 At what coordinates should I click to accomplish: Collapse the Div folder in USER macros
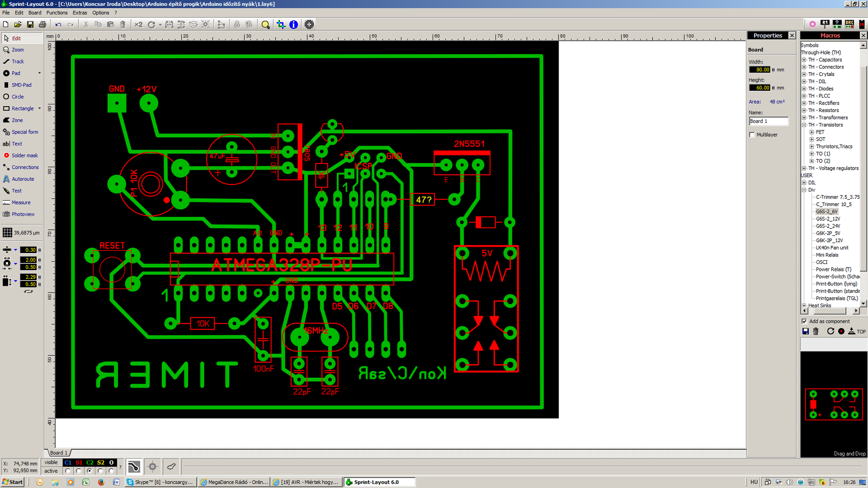(804, 190)
